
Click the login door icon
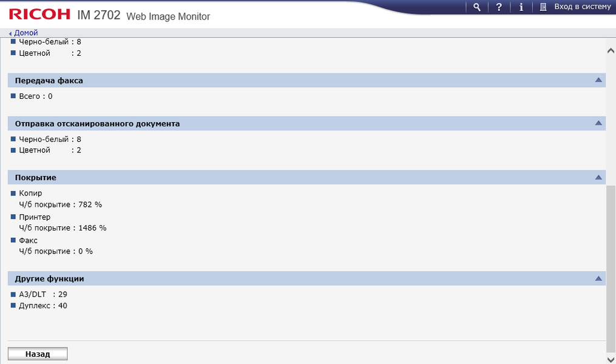543,7
